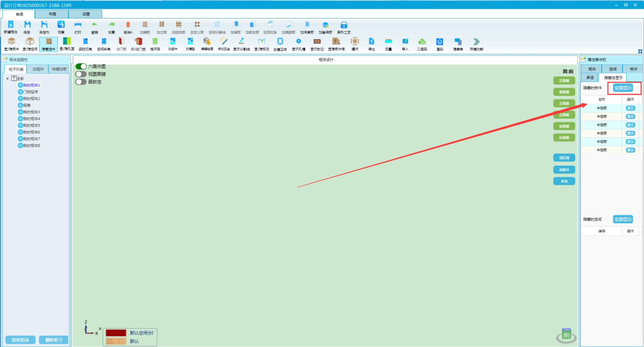Enable the 面锁定 toggle switch
Screen dimensions: 644x347
[x=81, y=82]
